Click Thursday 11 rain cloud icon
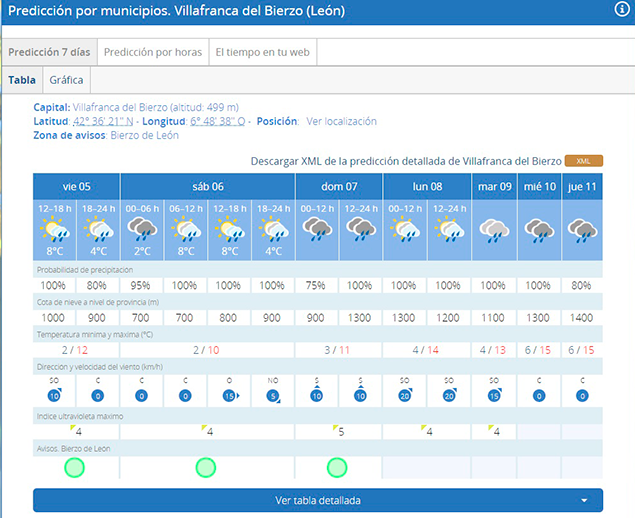The height and width of the screenshot is (518, 635). coord(582,231)
